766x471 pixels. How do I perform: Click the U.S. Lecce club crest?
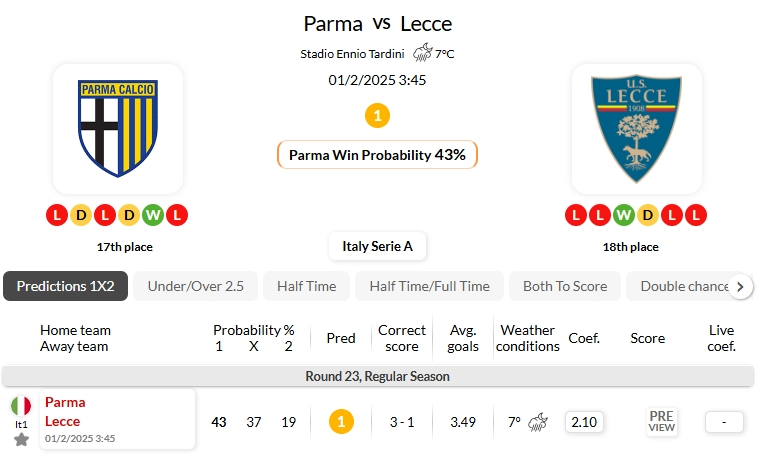pyautogui.click(x=636, y=129)
